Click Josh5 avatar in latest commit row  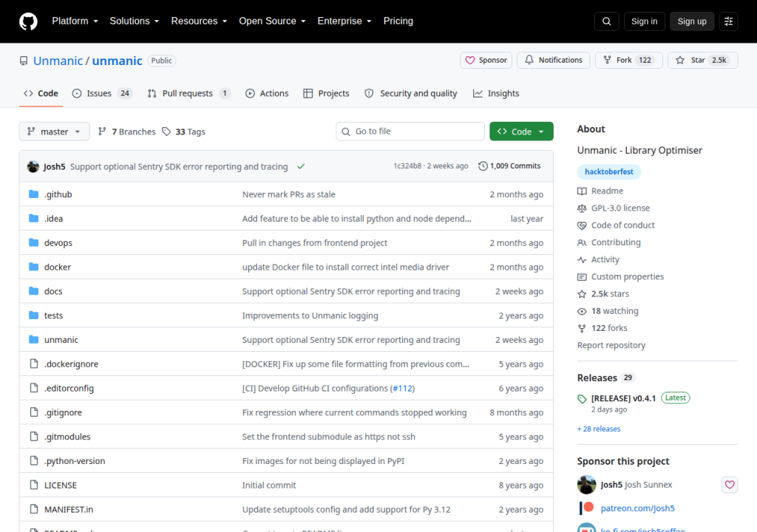click(33, 166)
